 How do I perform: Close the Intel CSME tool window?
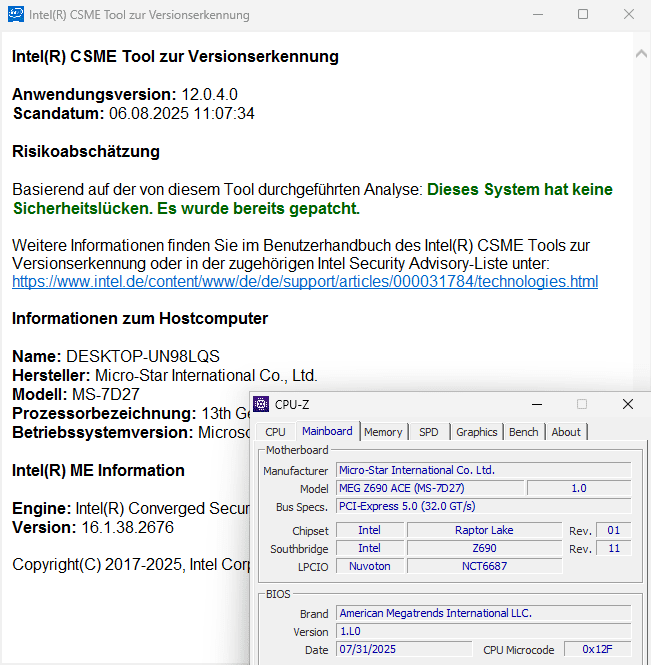pyautogui.click(x=629, y=14)
